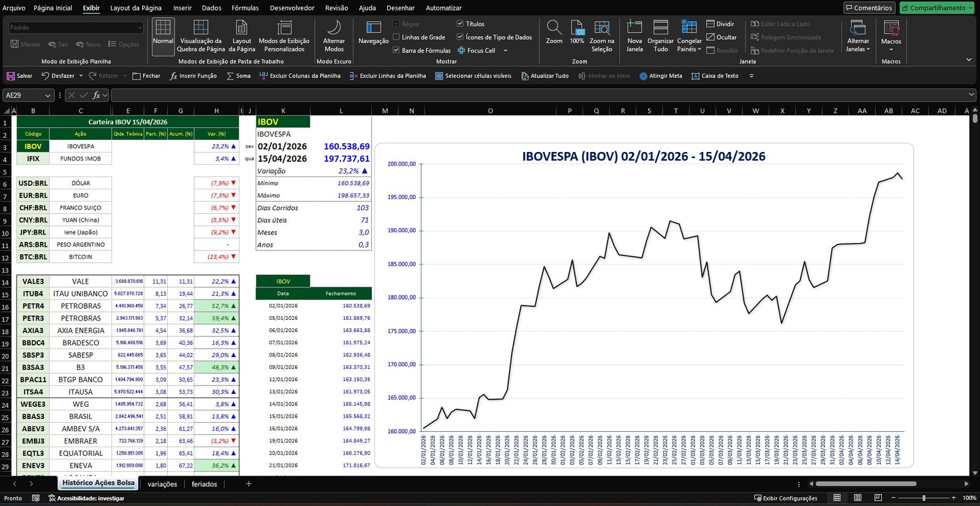The width and height of the screenshot is (980, 506).
Task: Switch to Layout da Página view
Action: [241, 28]
